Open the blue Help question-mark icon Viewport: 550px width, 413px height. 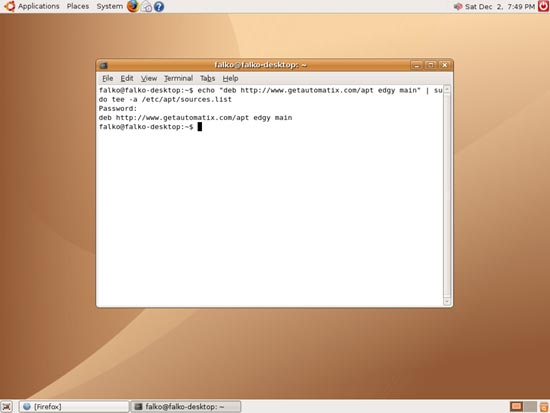tap(159, 7)
